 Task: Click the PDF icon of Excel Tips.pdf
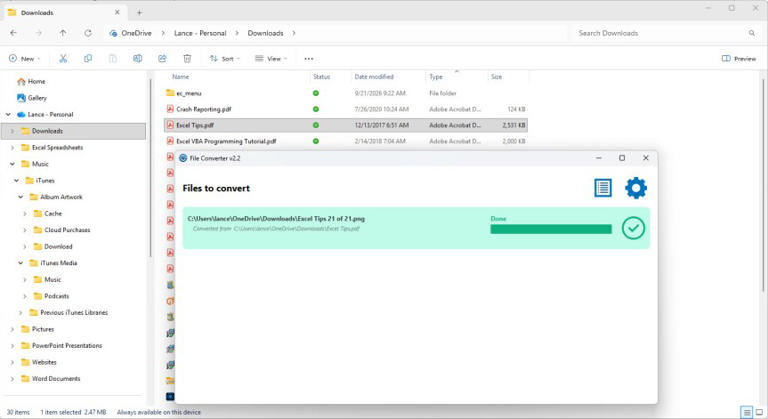coord(170,125)
